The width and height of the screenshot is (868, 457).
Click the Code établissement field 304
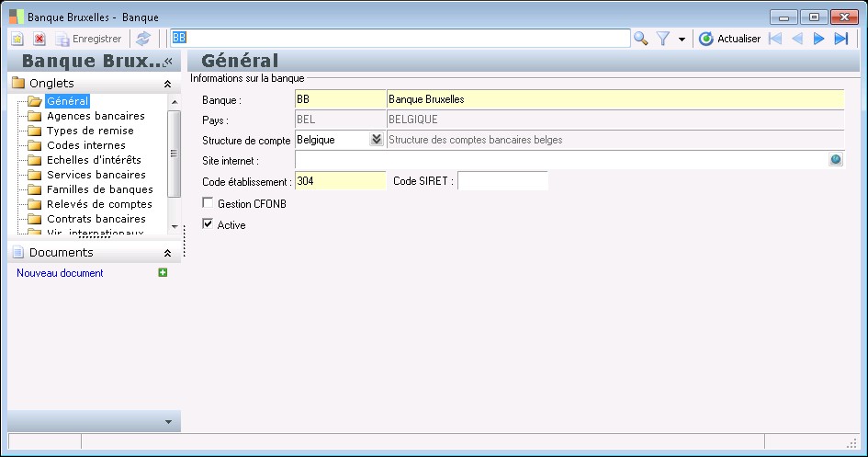coord(341,180)
